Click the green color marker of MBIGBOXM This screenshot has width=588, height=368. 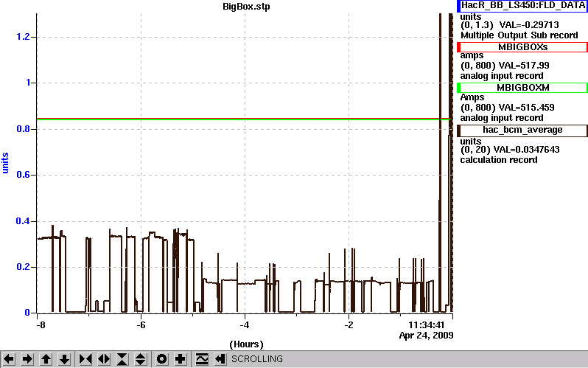(458, 88)
